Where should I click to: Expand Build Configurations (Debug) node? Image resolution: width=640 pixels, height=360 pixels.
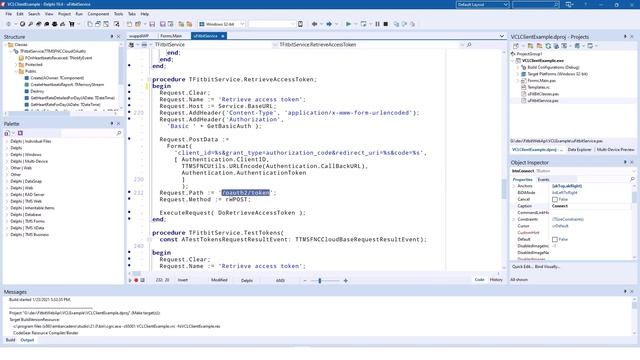coord(518,67)
